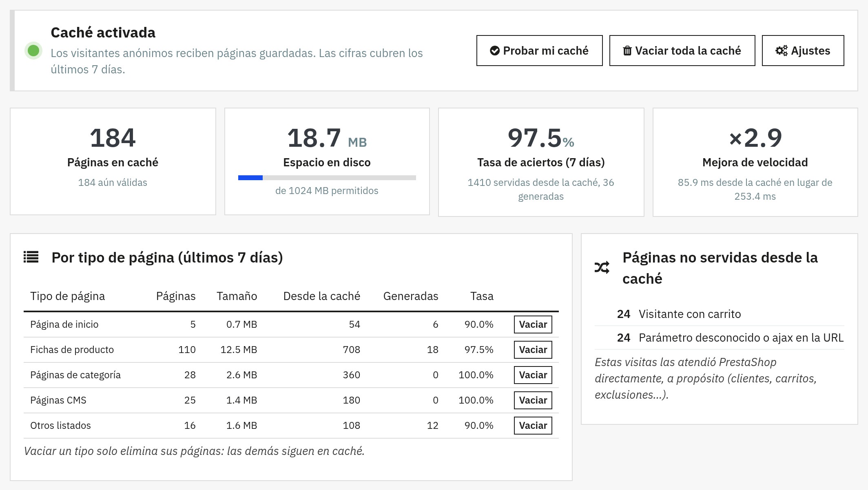Click the Páginas CMS row label
This screenshot has height=490, width=868.
[x=58, y=400]
